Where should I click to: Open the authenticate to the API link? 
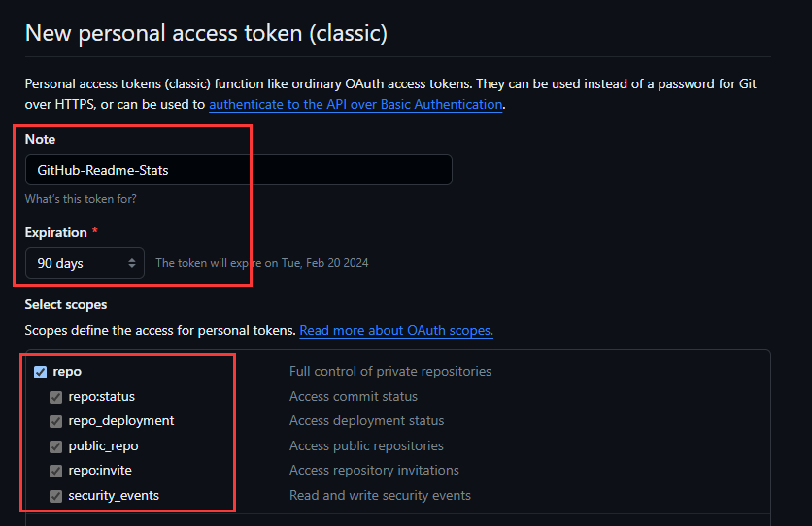tap(355, 105)
